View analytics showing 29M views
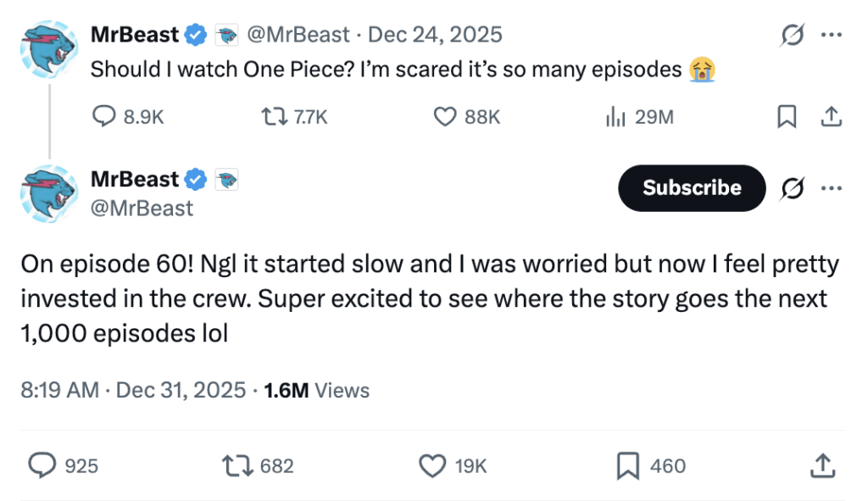868x501 pixels. (615, 117)
